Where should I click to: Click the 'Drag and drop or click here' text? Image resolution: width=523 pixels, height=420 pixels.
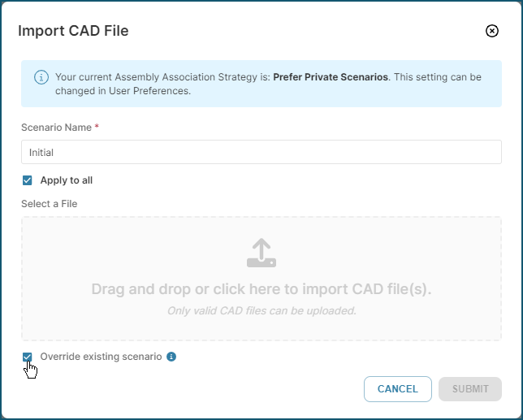[261, 289]
